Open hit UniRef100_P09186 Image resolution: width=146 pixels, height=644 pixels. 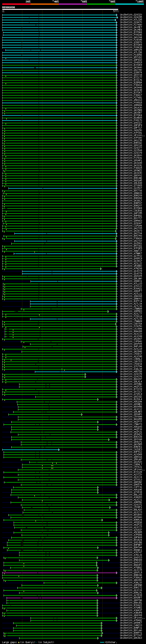click(x=131, y=35)
